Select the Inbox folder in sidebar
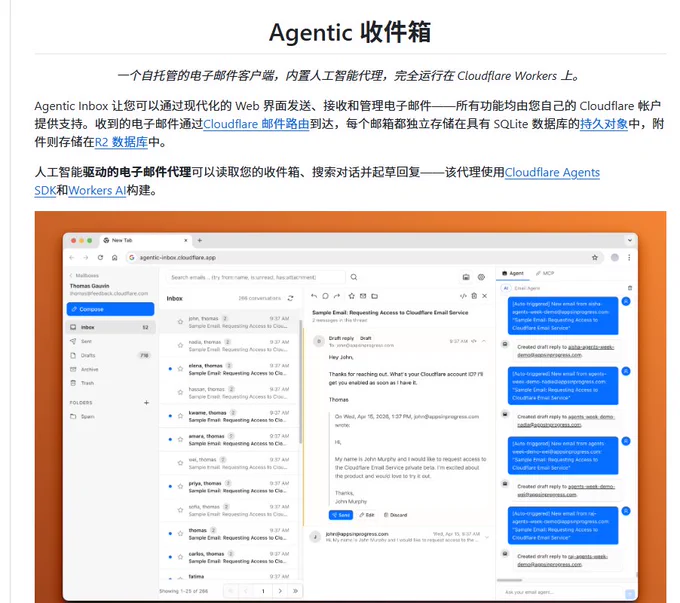 point(110,327)
